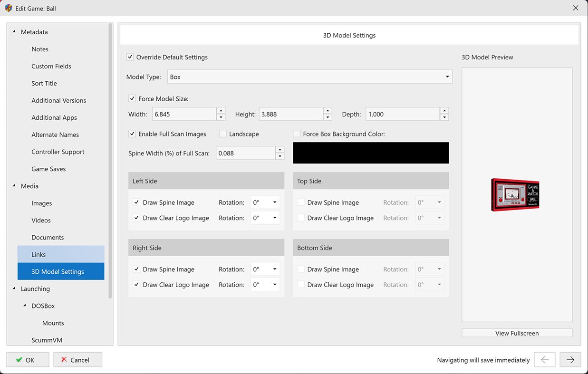The width and height of the screenshot is (588, 374).
Task: Open the Documents page
Action: click(48, 237)
